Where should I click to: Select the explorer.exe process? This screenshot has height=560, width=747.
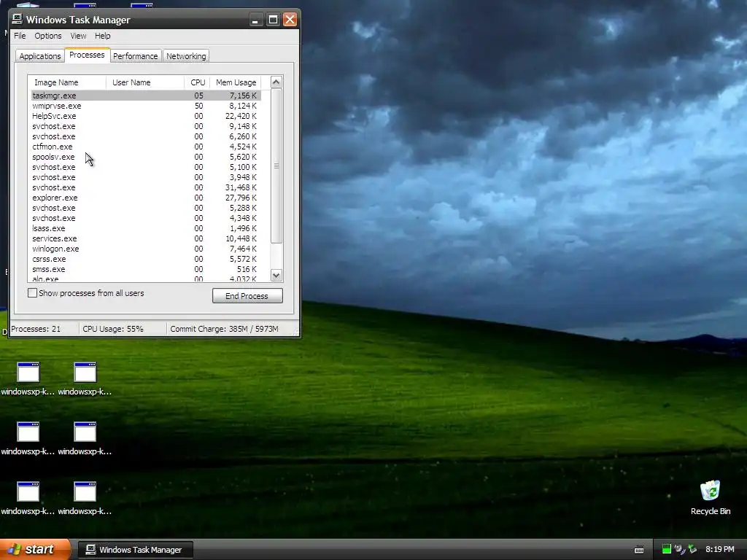click(x=146, y=198)
